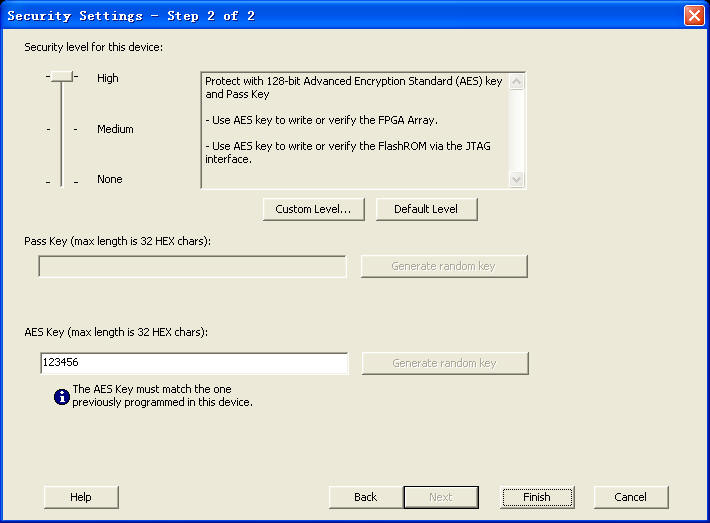Click the 'AES Key must match' note text

coord(162,395)
